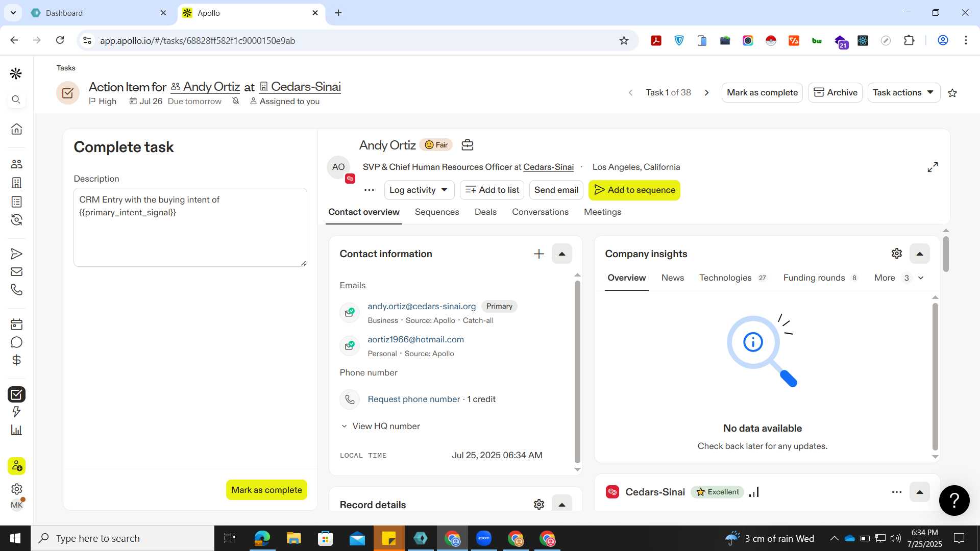
Task: Open Deals dollar icon in sidebar
Action: (x=16, y=360)
